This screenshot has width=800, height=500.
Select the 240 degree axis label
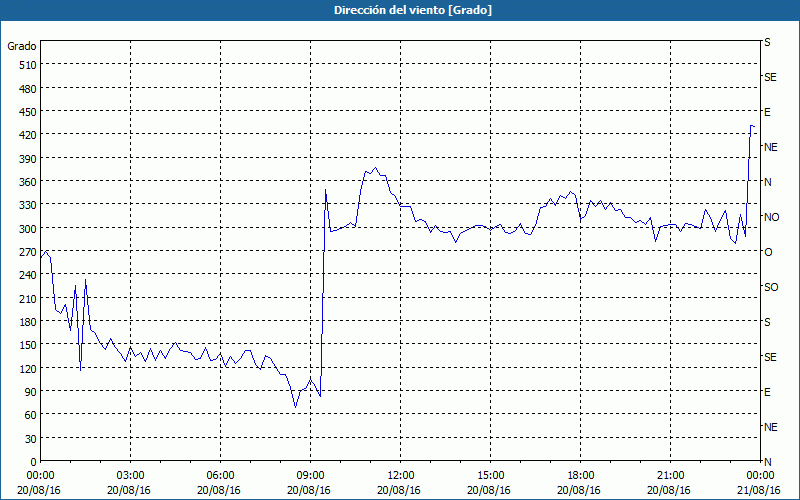click(x=28, y=276)
